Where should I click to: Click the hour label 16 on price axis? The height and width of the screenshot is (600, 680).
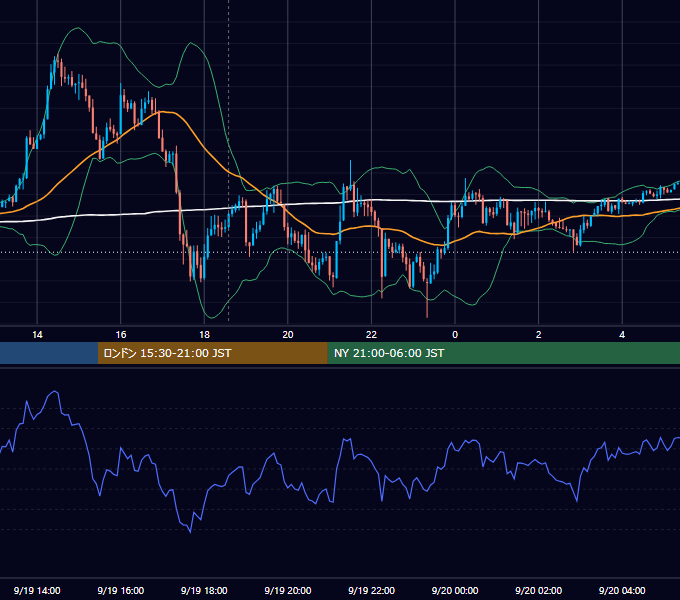[121, 335]
